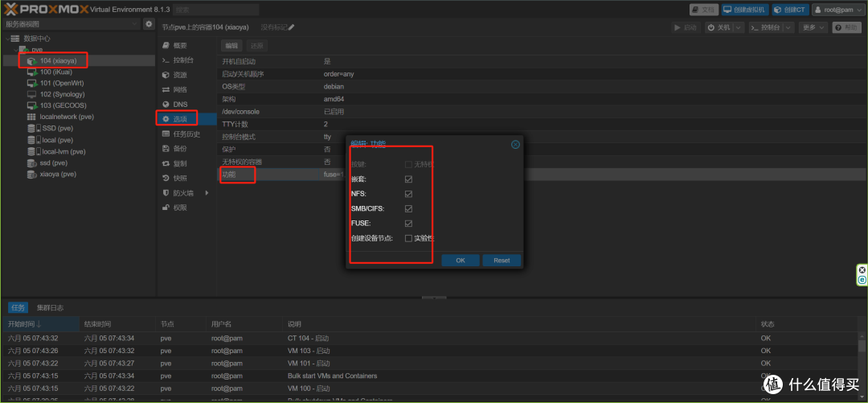Open the 快照 snapshots section

[x=180, y=178]
